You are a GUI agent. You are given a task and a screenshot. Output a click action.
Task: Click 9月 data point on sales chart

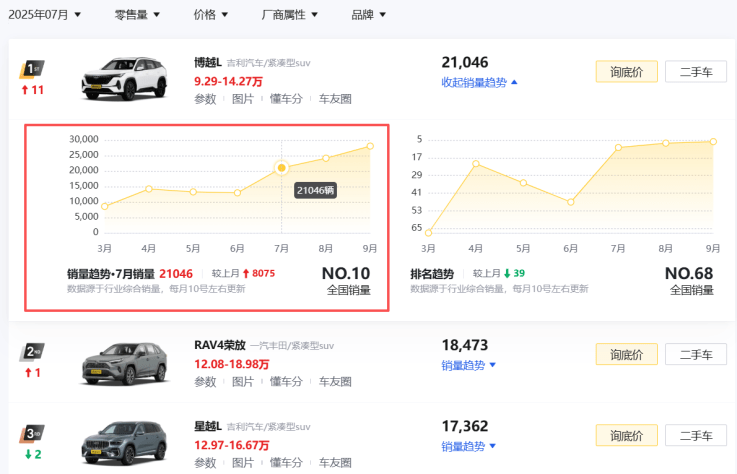(370, 146)
